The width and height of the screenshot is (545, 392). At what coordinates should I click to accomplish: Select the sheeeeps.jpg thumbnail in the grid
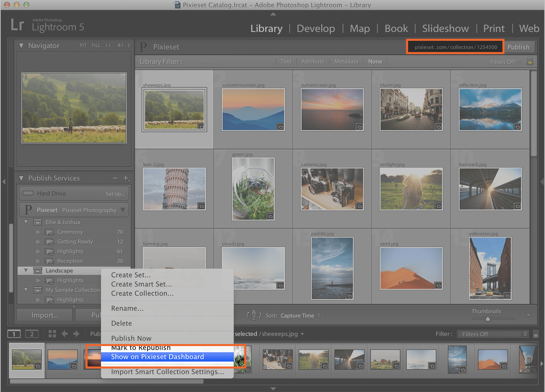coord(174,109)
